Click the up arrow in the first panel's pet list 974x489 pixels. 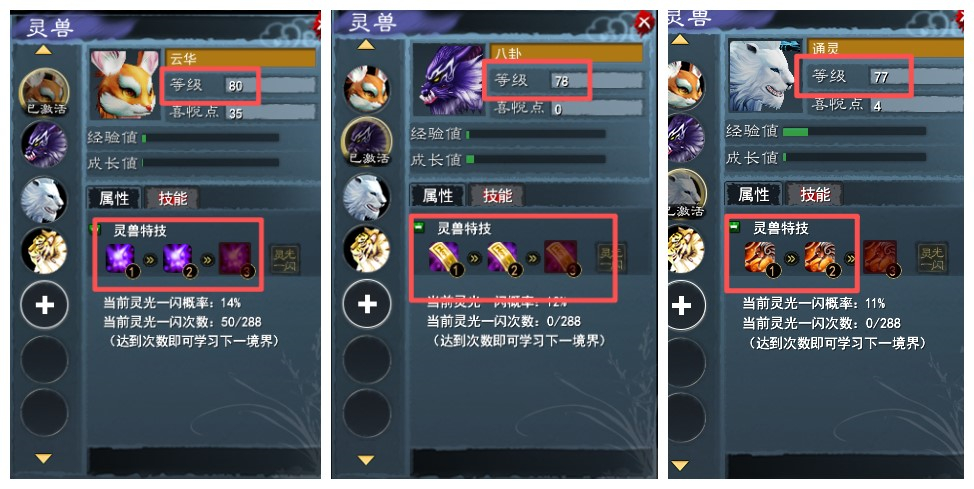43,50
